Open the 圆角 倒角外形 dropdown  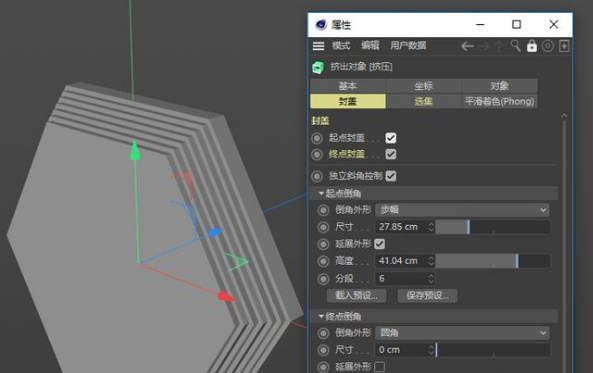462,333
